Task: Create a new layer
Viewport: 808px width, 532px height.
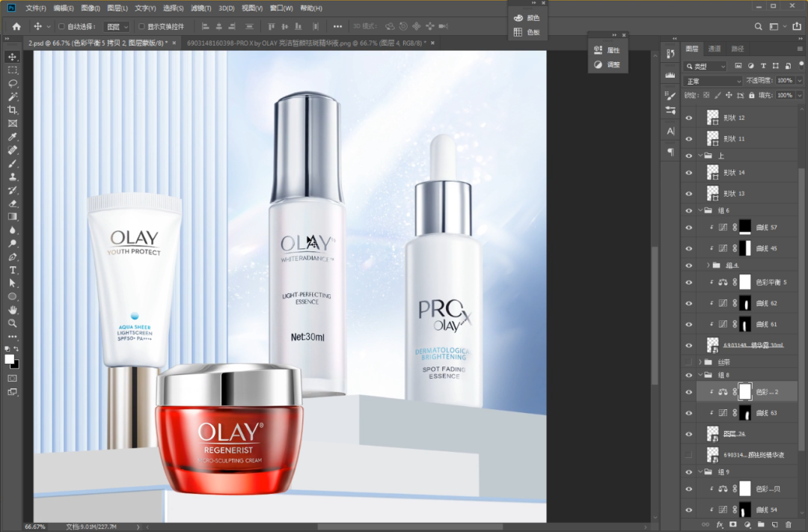Action: pos(774,525)
